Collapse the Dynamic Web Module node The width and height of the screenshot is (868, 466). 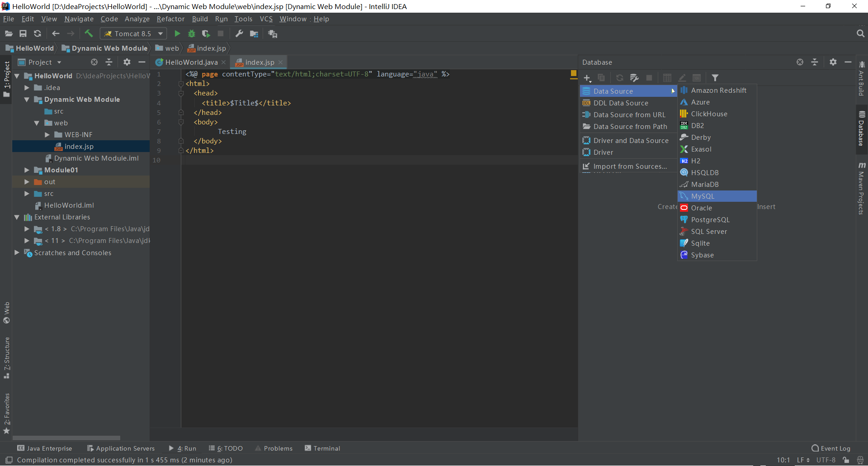27,100
